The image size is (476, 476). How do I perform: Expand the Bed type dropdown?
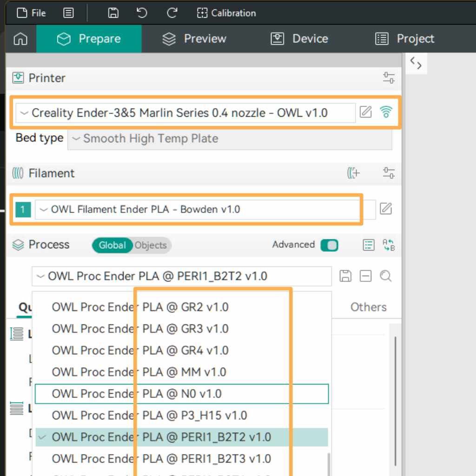tap(229, 139)
